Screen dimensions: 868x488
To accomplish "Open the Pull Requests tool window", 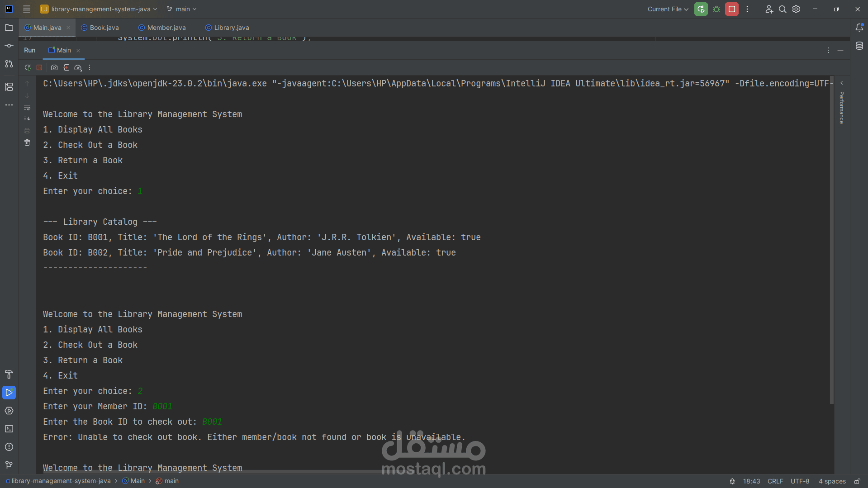I will (x=9, y=64).
